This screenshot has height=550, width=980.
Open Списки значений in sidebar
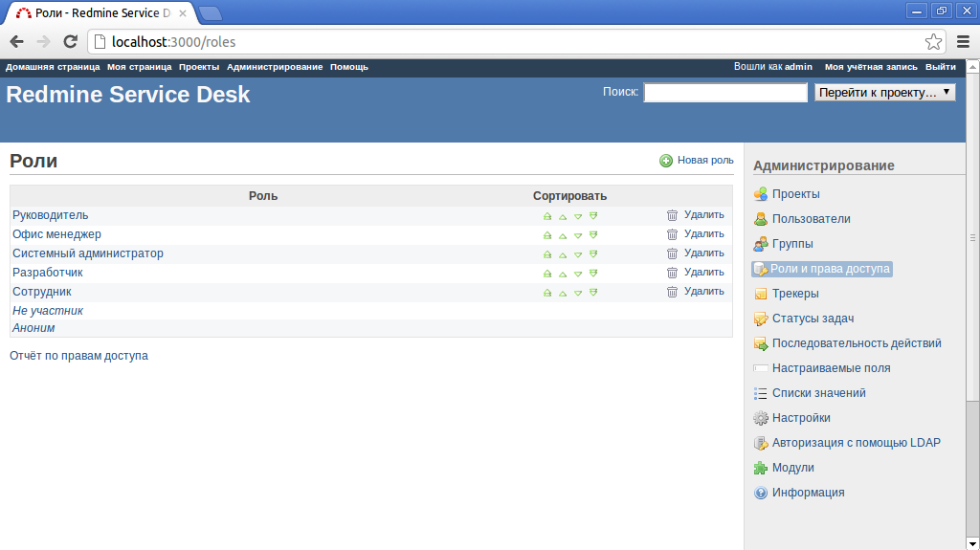[818, 393]
